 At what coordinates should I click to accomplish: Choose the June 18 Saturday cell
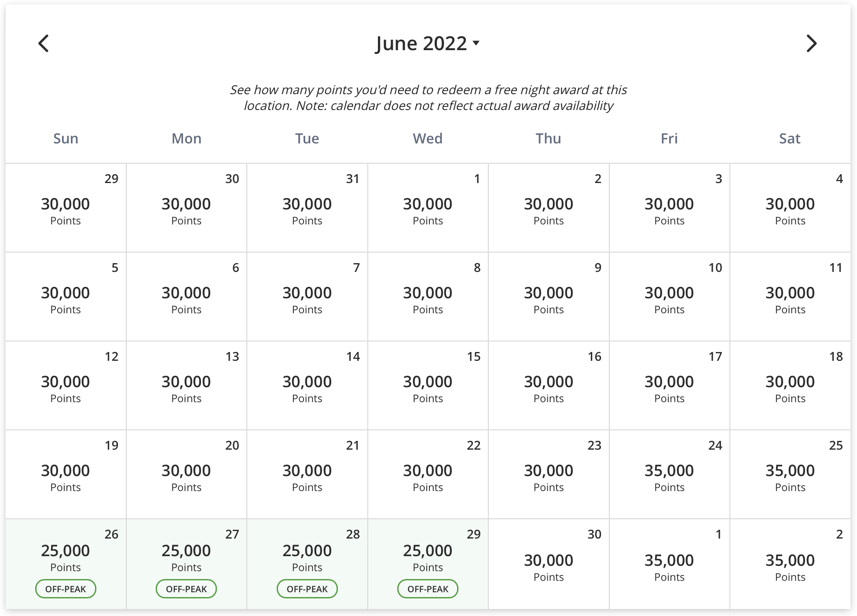point(790,385)
